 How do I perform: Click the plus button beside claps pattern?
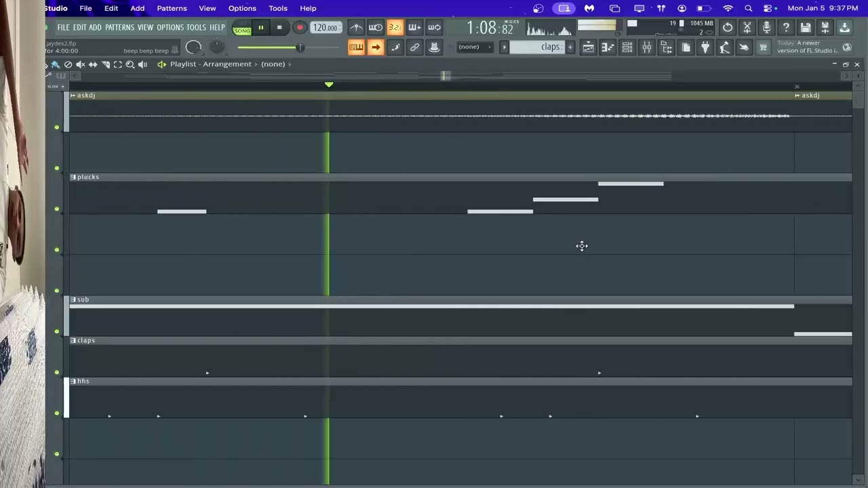point(570,47)
